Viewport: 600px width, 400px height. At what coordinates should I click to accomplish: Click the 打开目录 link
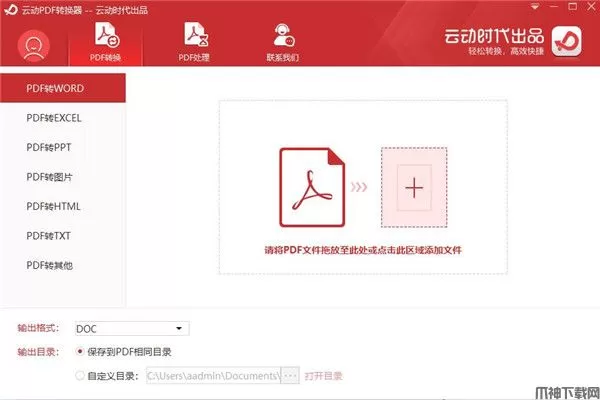pyautogui.click(x=323, y=376)
